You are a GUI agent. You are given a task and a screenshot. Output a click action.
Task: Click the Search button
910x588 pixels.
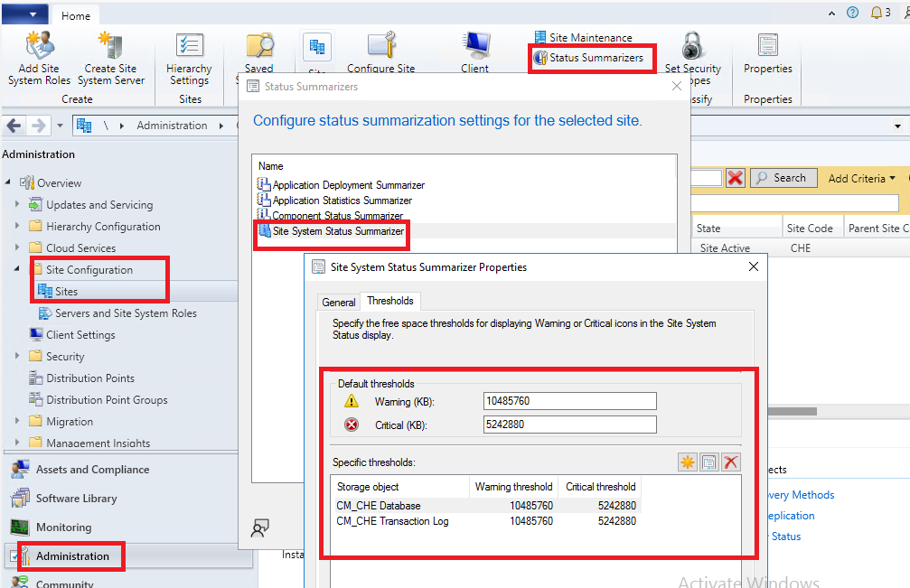pos(783,178)
